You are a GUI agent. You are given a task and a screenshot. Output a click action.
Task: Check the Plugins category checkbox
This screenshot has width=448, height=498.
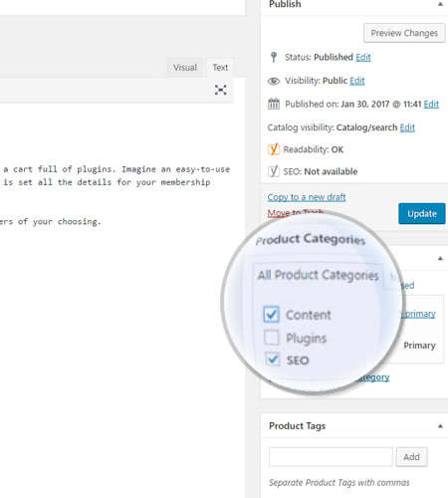click(272, 338)
